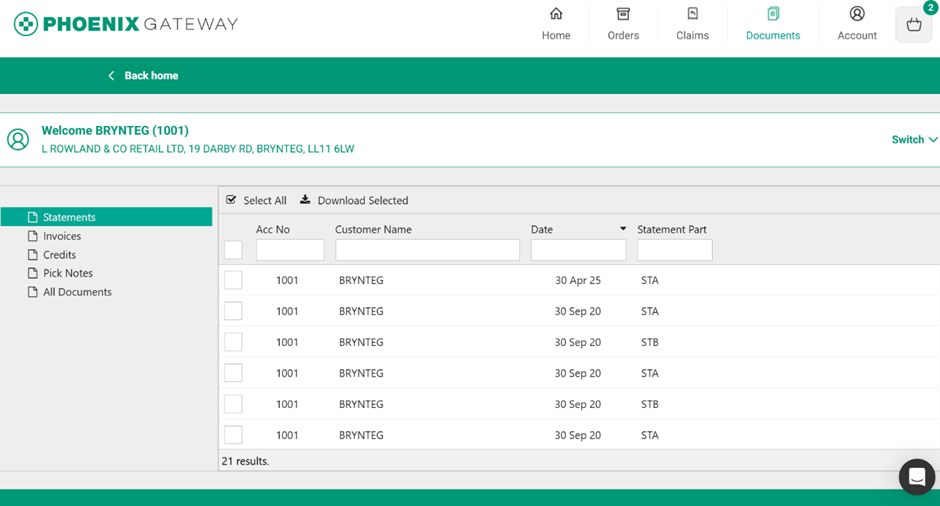Open the chat bubble widget

(916, 477)
